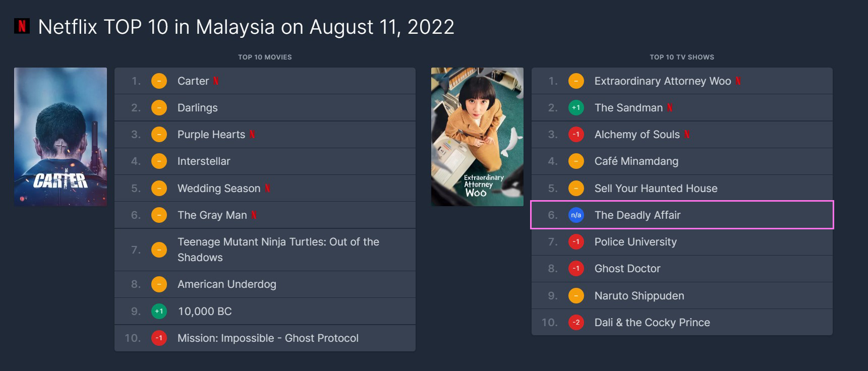
Task: Click the Netflix N icon after Alchemy of Souls
Action: pos(687,134)
